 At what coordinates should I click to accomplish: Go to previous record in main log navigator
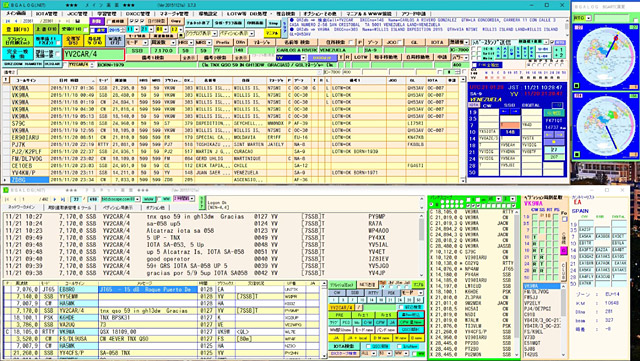coord(16,21)
